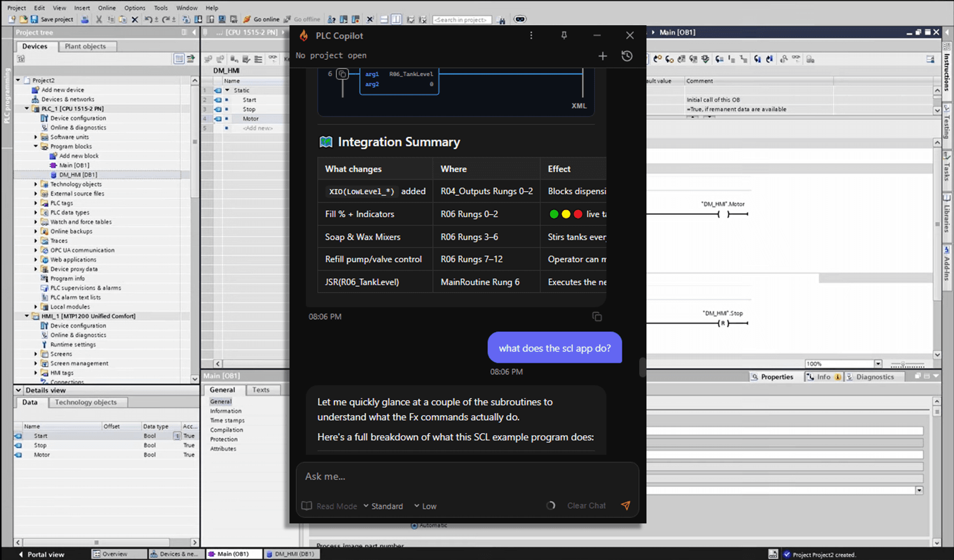Click the Print icon in main toolbar

85,20
